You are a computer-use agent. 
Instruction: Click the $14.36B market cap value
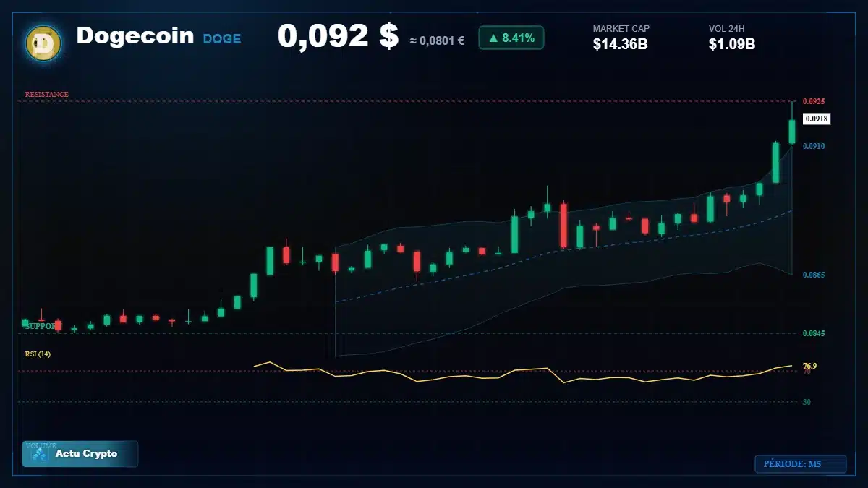[x=620, y=44]
